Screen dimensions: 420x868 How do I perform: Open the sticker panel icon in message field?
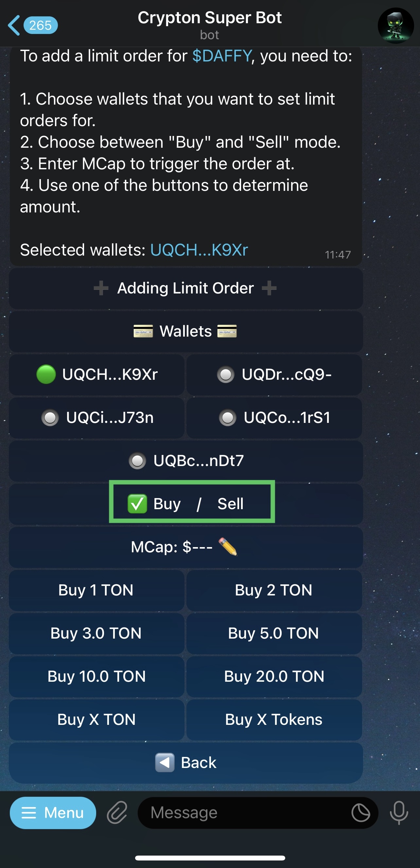pyautogui.click(x=360, y=812)
